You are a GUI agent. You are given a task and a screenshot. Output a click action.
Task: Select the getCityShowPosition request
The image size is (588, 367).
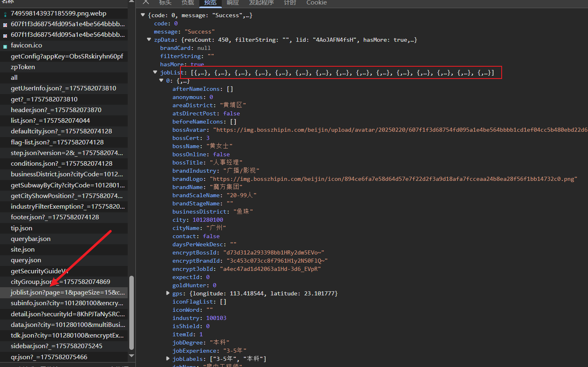coord(64,196)
